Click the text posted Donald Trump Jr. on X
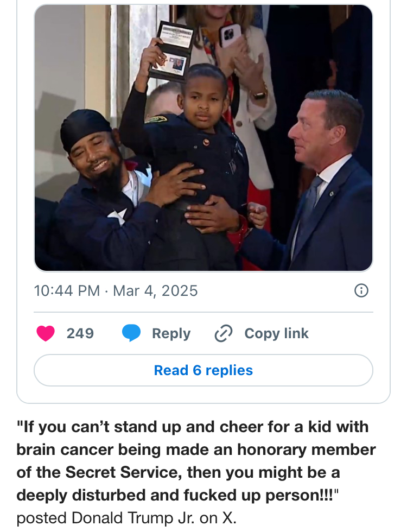Image resolution: width=407 pixels, height=532 pixels. [x=126, y=518]
